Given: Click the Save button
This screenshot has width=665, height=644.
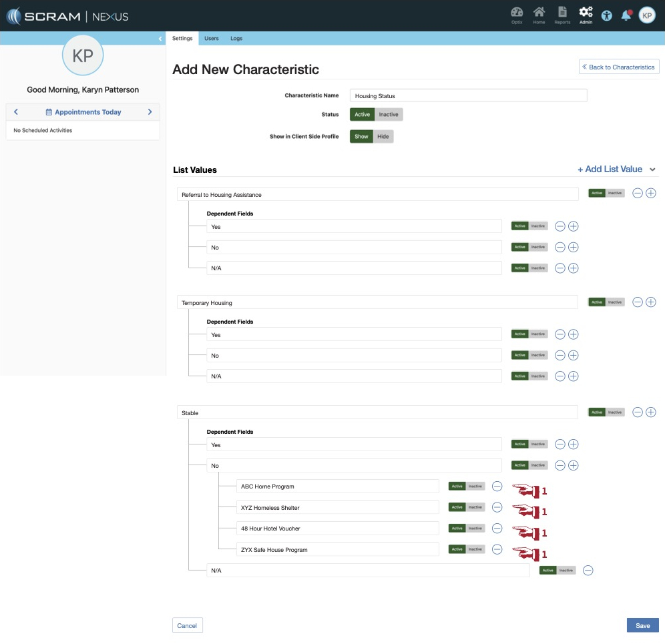Looking at the screenshot, I should [642, 625].
